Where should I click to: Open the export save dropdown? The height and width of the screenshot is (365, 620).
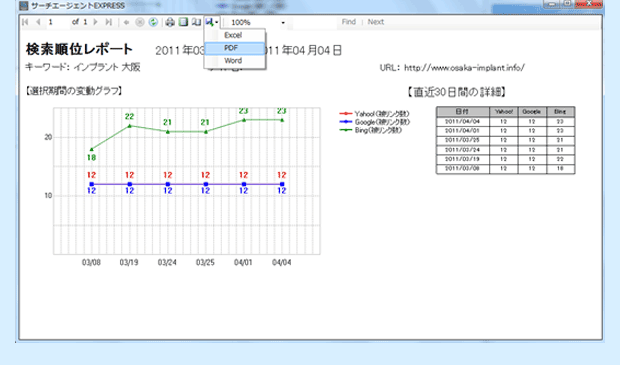pyautogui.click(x=212, y=22)
